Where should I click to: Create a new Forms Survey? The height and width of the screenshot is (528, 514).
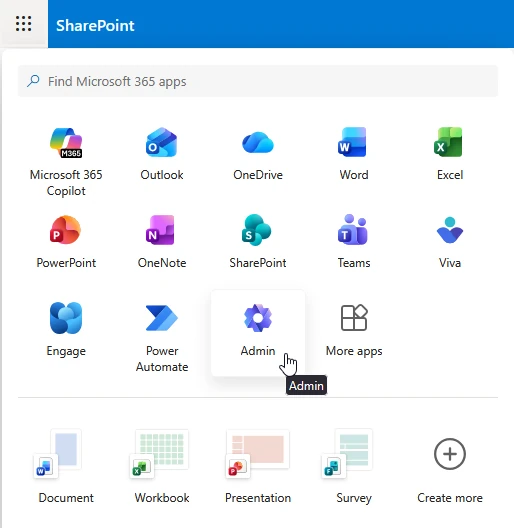354,466
